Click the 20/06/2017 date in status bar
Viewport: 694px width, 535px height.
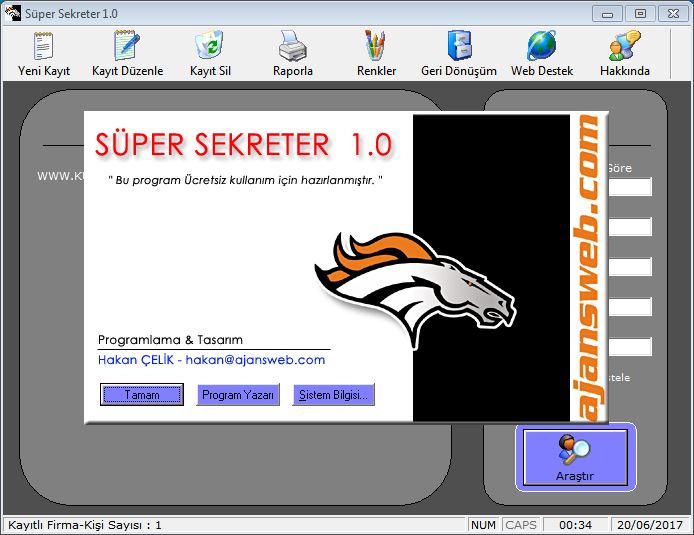(x=650, y=525)
